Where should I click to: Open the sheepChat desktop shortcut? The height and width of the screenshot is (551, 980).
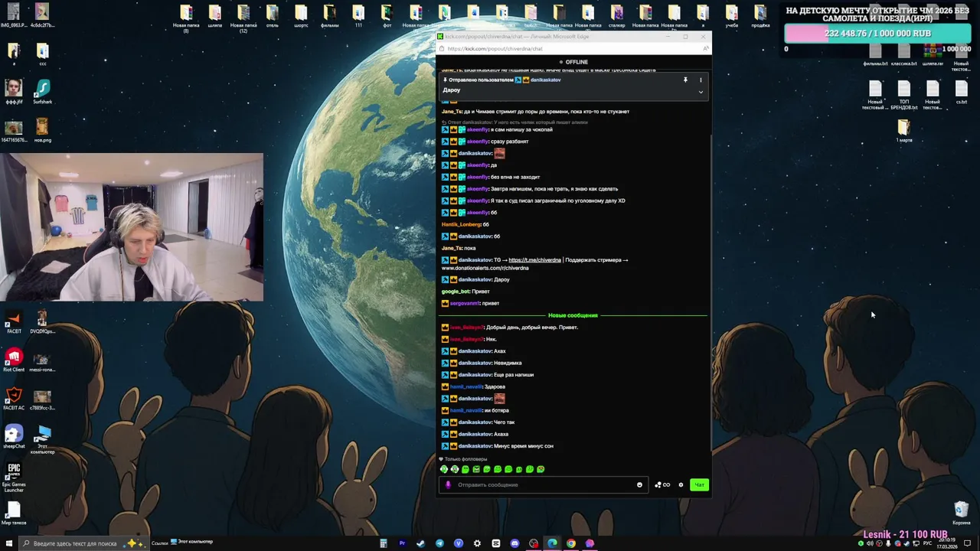(14, 437)
